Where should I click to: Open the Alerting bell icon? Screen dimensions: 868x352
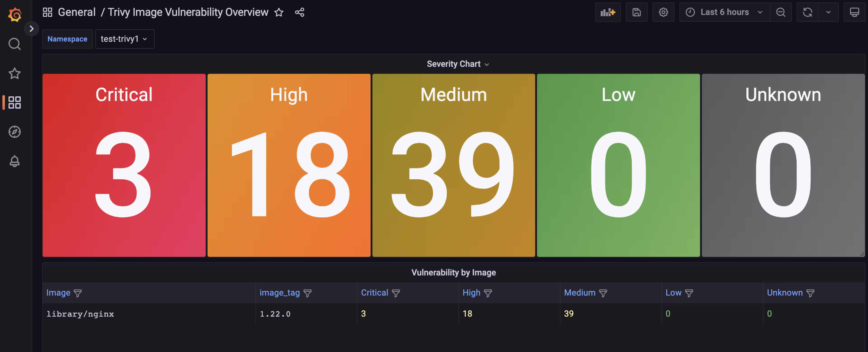[x=14, y=161]
